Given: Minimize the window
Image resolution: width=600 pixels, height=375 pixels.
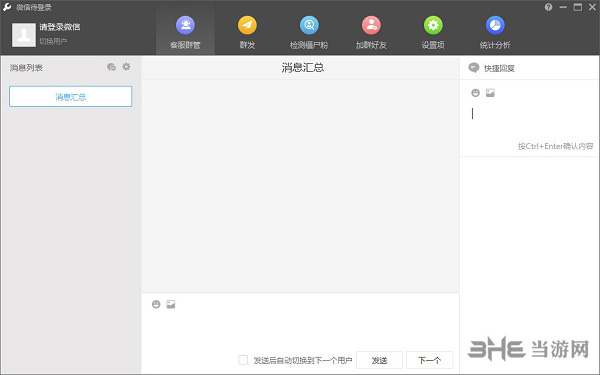Looking at the screenshot, I should click(563, 7).
